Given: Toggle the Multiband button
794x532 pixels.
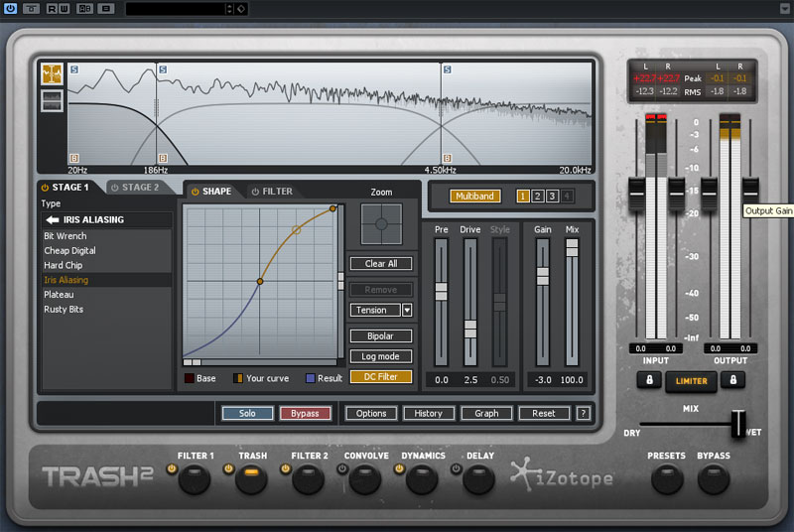Looking at the screenshot, I should [x=475, y=196].
